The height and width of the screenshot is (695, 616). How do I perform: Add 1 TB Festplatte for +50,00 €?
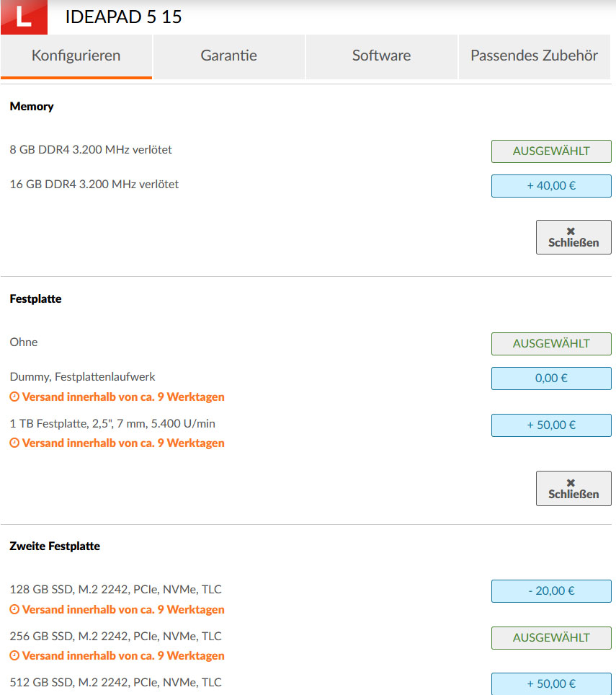click(551, 425)
